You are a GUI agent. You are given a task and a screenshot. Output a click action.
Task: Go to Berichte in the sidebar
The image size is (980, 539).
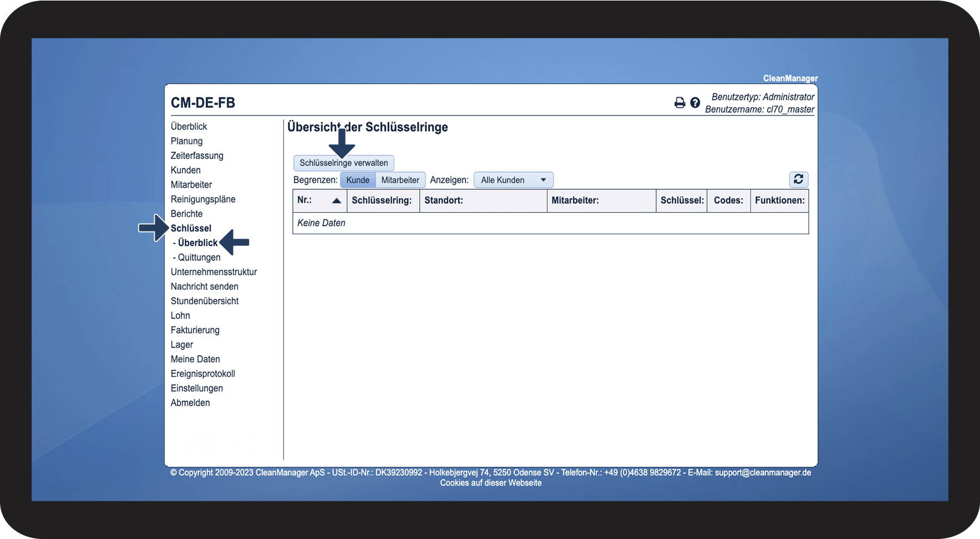pos(186,214)
